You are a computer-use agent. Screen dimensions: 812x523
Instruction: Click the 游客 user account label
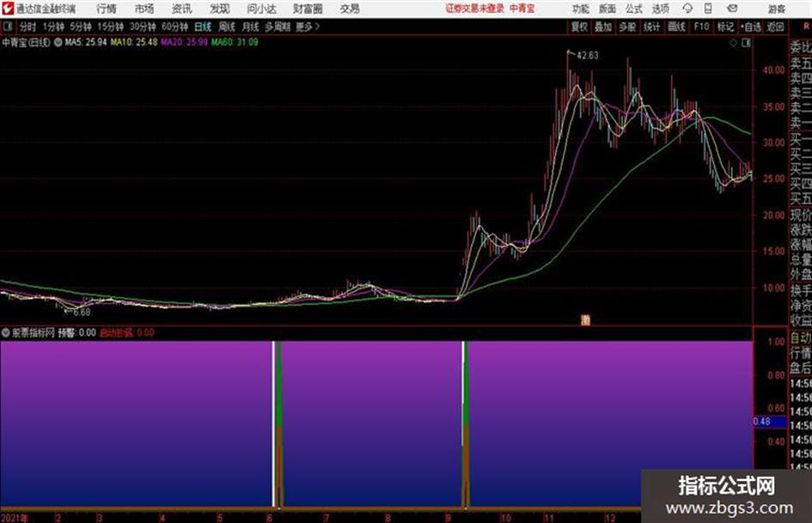[x=776, y=9]
